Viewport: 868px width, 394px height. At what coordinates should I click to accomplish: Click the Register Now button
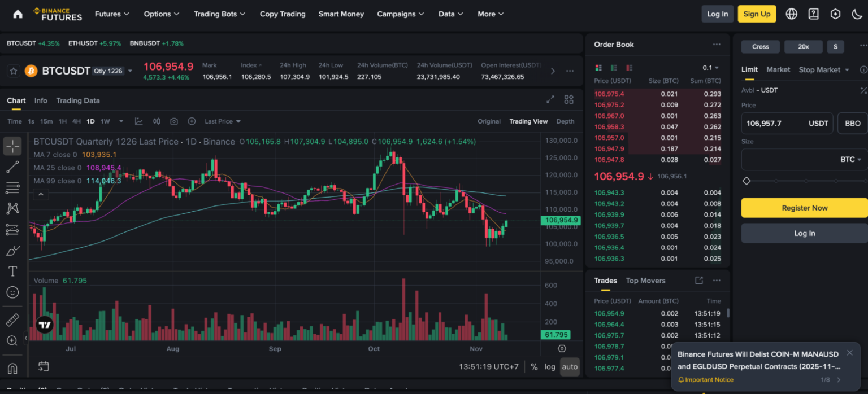[x=804, y=208]
